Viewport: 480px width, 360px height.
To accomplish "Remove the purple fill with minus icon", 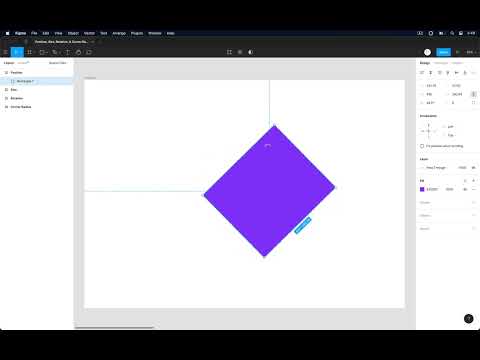I will point(473,189).
